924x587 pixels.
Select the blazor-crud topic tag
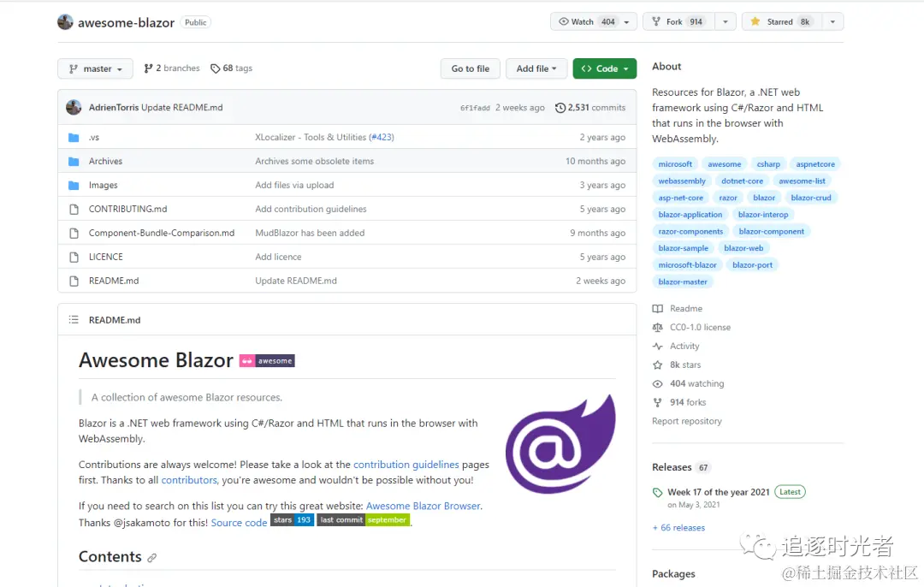pos(811,198)
